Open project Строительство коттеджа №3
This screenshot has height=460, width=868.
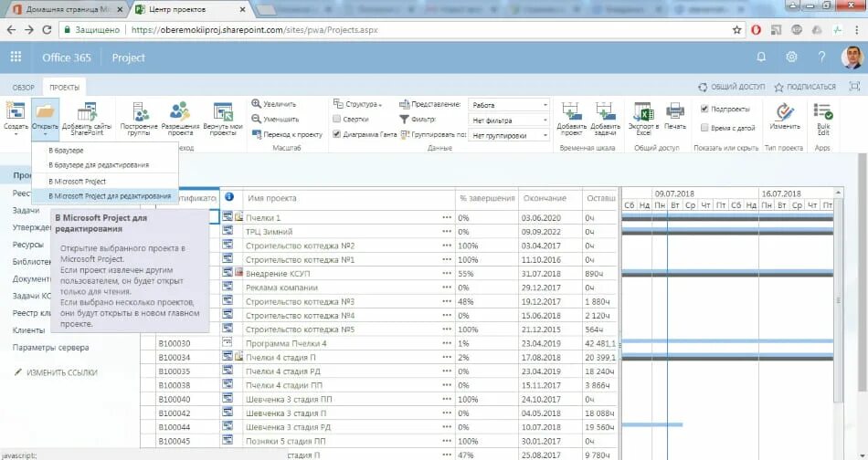(x=300, y=302)
